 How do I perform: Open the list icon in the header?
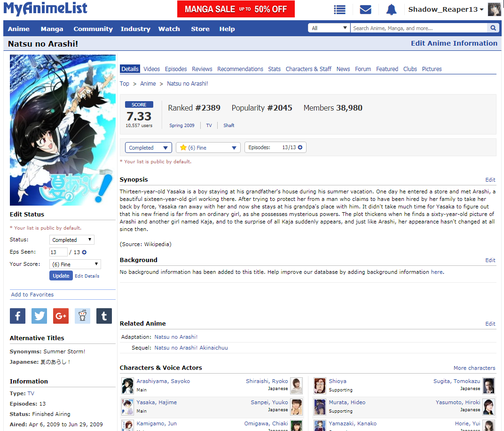(x=339, y=10)
